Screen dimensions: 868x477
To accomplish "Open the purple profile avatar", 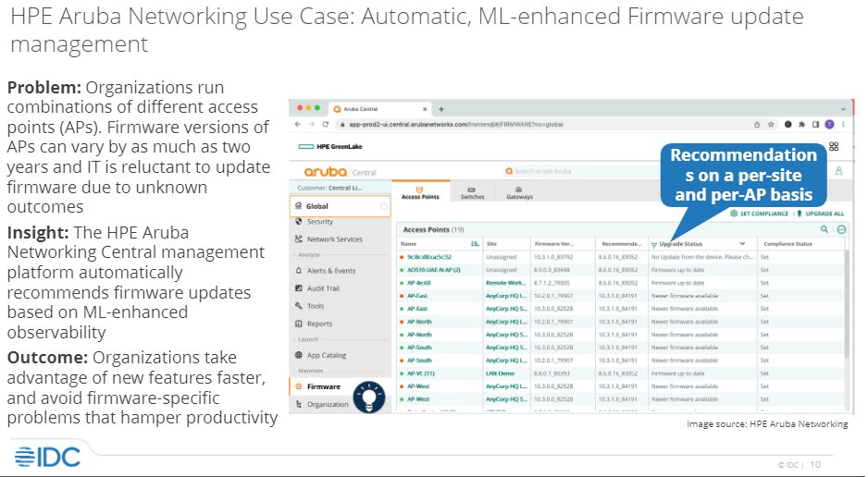I will [x=829, y=125].
